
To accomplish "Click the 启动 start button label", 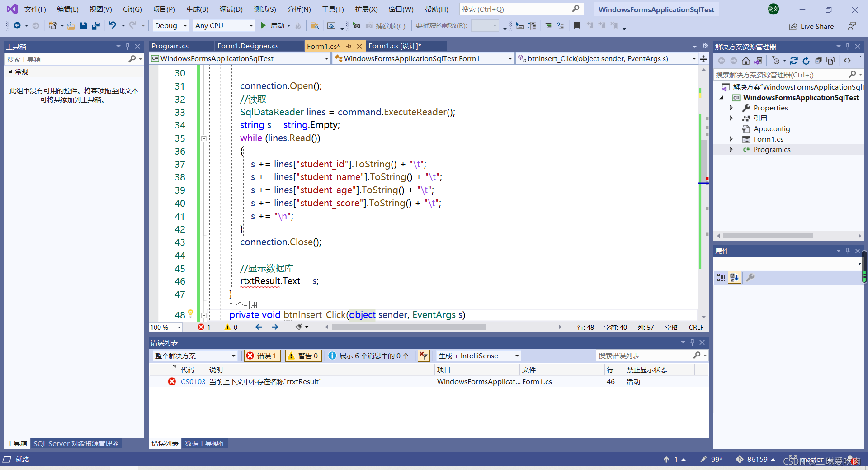I will [277, 26].
